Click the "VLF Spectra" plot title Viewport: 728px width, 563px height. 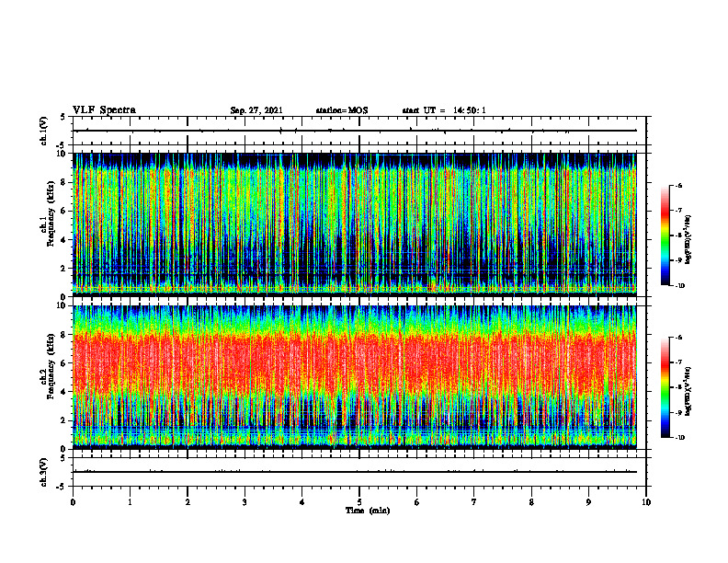coord(104,110)
